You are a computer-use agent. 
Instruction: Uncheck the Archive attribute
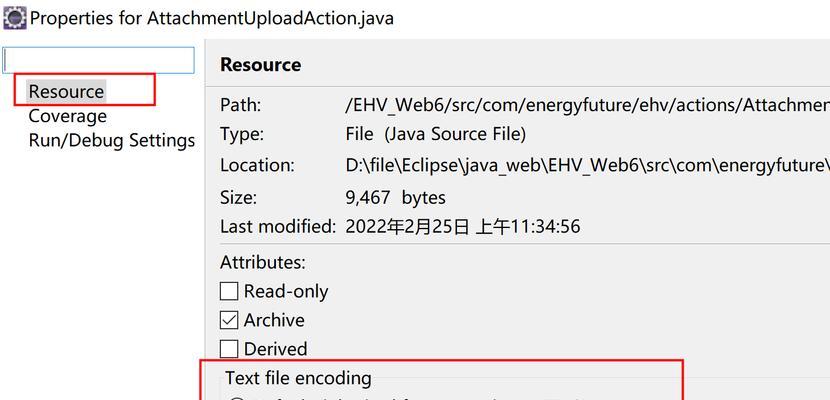pos(229,320)
